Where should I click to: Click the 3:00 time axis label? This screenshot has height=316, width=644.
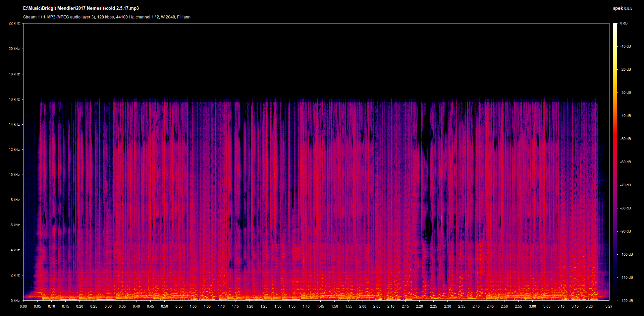tap(532, 306)
